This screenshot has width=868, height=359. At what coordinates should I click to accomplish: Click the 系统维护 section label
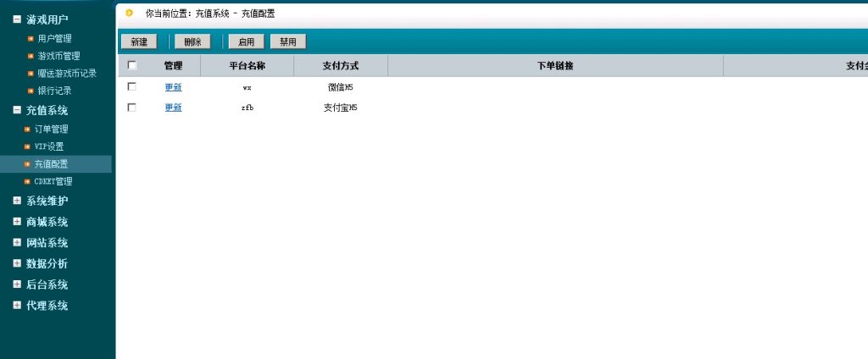[x=47, y=201]
